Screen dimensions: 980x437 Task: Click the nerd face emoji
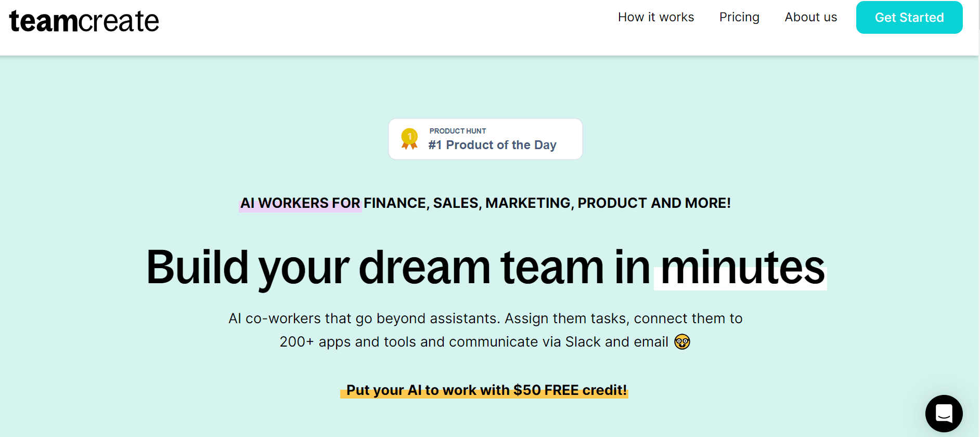click(x=681, y=342)
